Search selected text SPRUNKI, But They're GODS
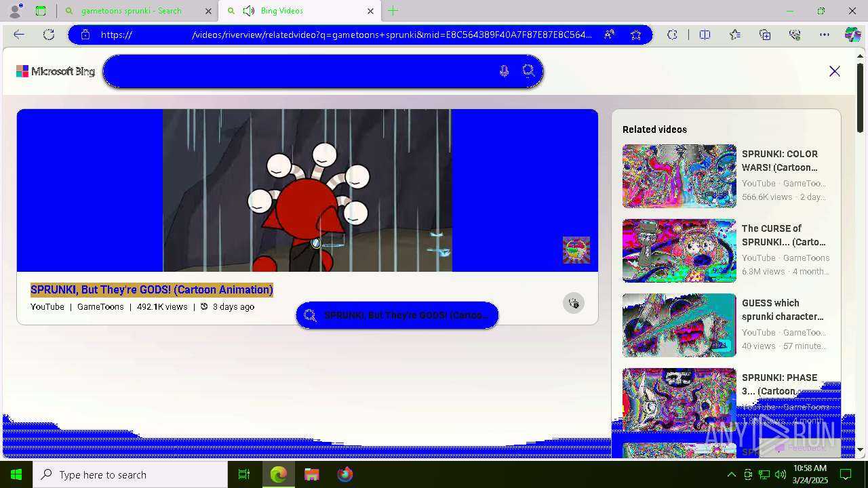The image size is (868, 488). click(x=397, y=315)
